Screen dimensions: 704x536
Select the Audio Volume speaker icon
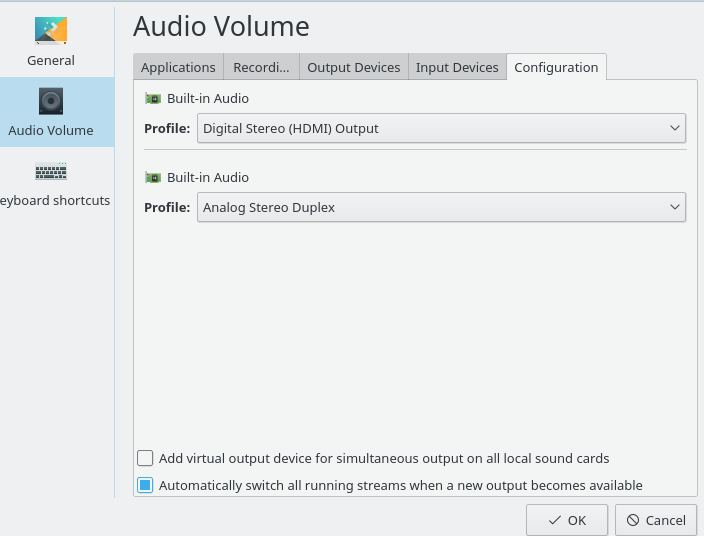click(x=51, y=101)
